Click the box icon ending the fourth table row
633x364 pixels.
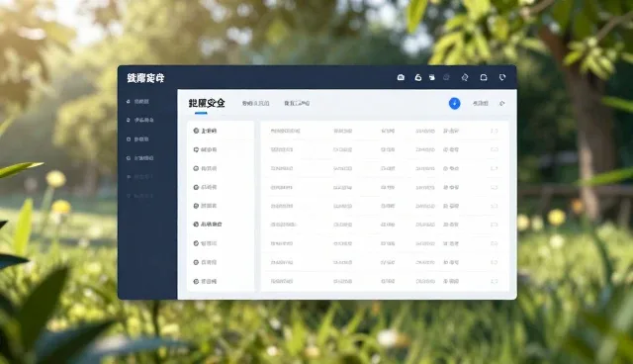pyautogui.click(x=495, y=187)
